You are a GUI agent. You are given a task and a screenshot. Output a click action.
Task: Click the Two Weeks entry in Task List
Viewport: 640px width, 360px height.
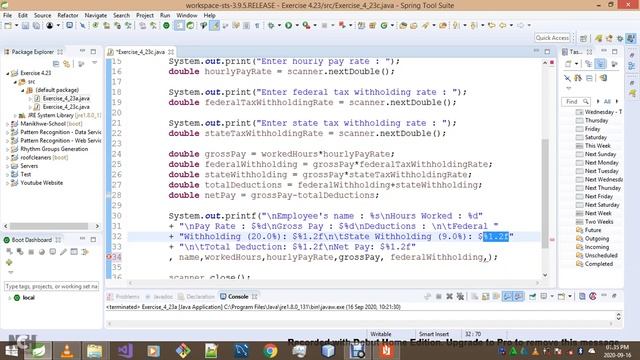(599, 222)
